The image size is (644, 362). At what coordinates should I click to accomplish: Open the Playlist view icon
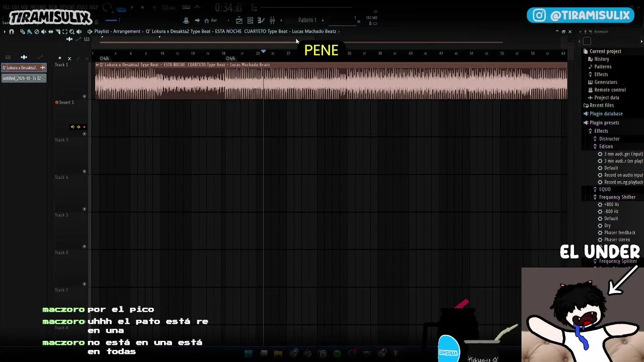[239, 21]
